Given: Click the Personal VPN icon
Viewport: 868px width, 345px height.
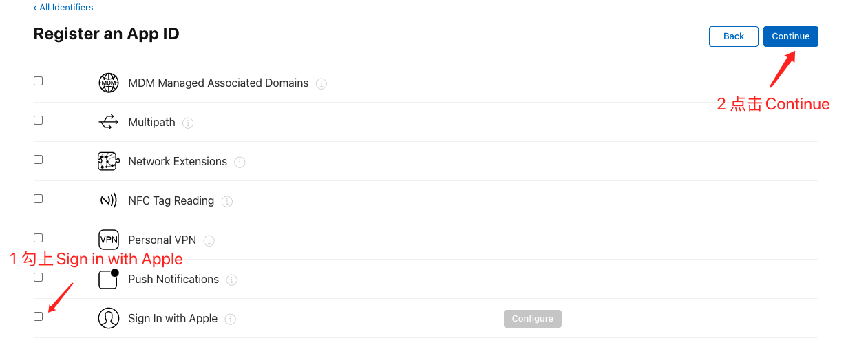Looking at the screenshot, I should pyautogui.click(x=109, y=240).
